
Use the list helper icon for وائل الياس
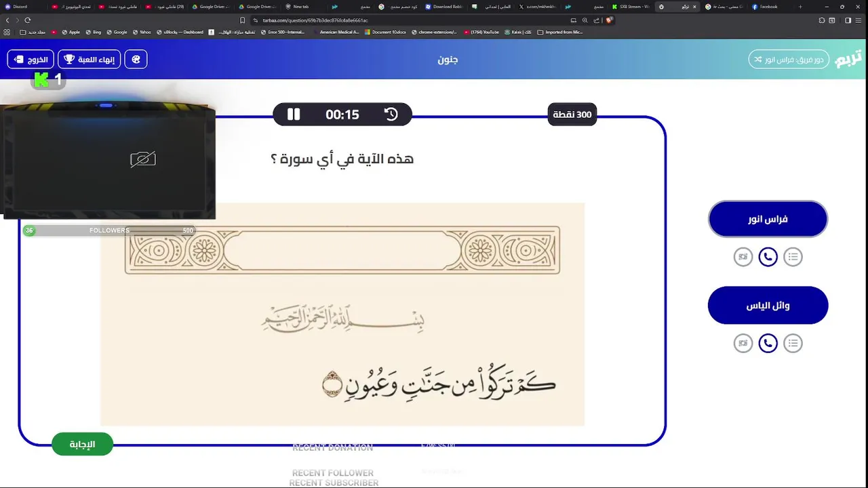tap(793, 343)
